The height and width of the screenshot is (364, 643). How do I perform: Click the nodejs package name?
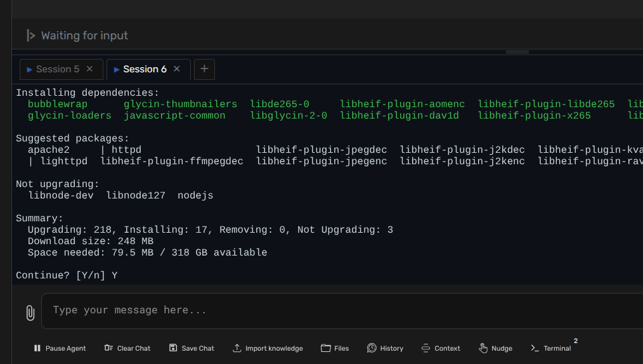tap(195, 195)
